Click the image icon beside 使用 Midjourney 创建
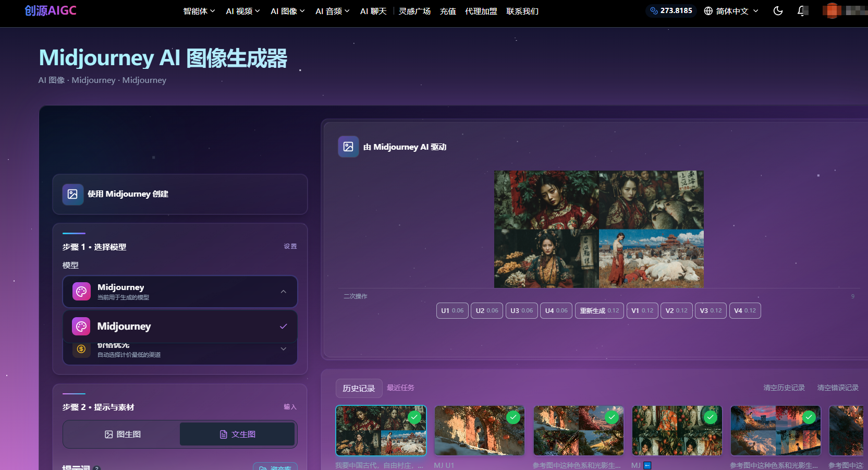Screen dimensions: 868x470 point(72,194)
